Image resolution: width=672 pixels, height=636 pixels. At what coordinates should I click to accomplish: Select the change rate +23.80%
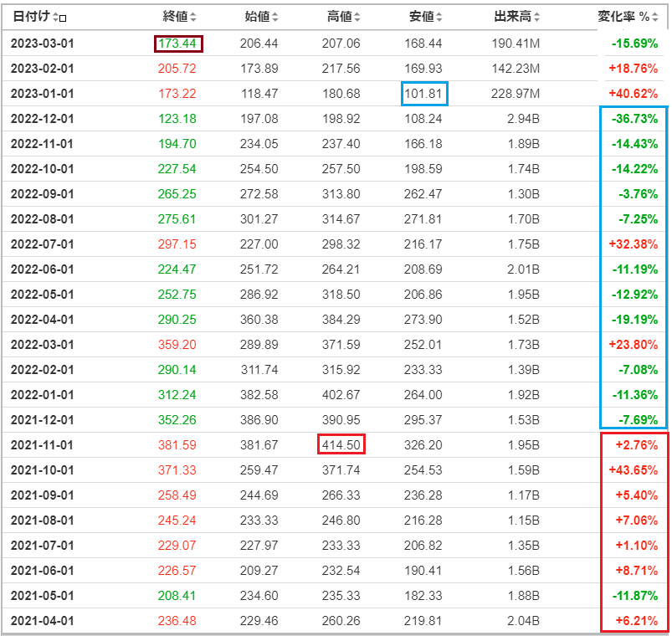[634, 345]
